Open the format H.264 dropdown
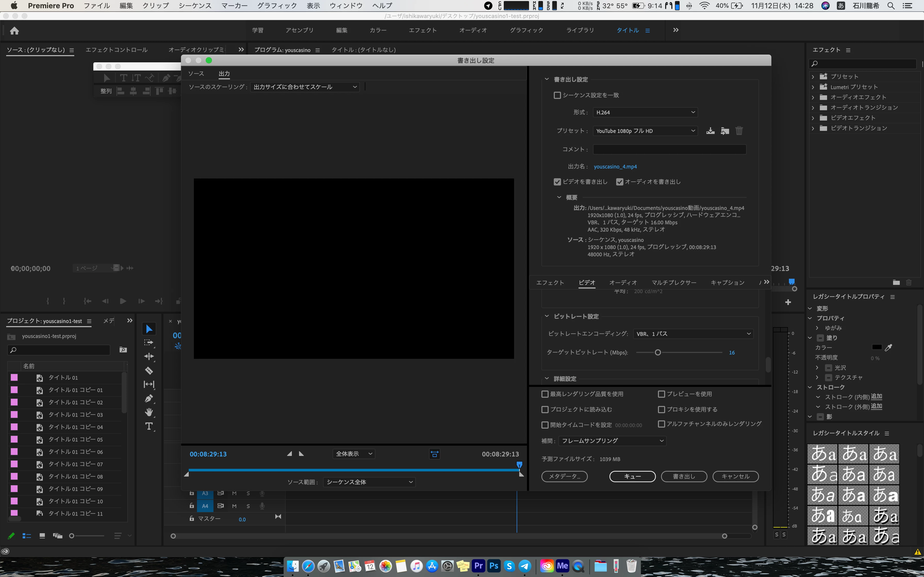 (645, 112)
